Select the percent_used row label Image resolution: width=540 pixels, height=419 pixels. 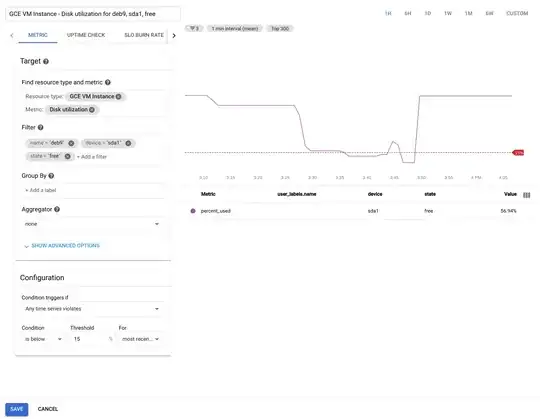point(216,211)
